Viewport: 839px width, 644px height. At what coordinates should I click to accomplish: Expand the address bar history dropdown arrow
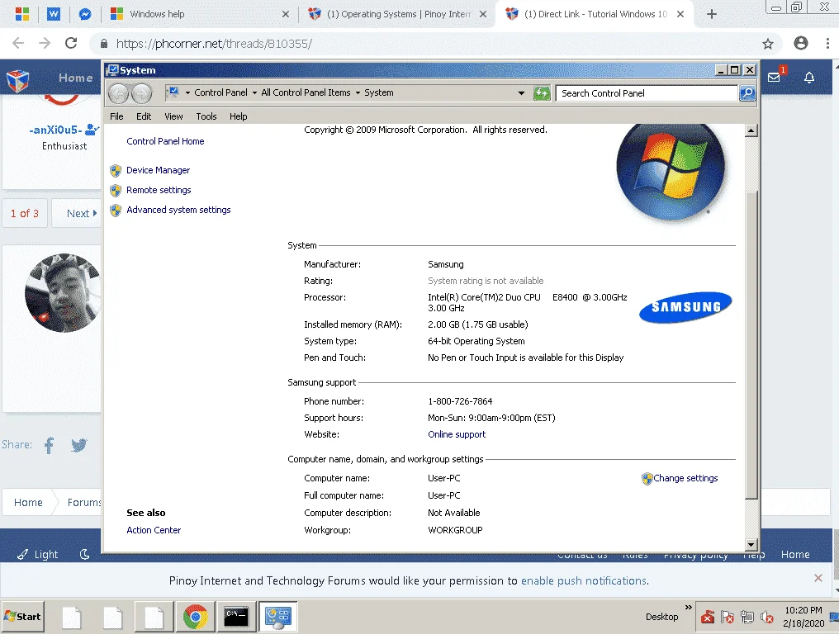tap(521, 93)
